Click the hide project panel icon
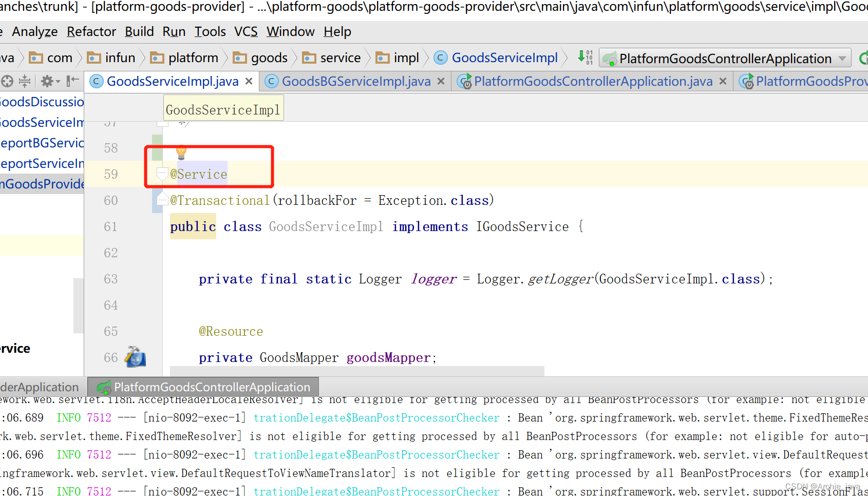This screenshot has width=868, height=496. coord(73,81)
